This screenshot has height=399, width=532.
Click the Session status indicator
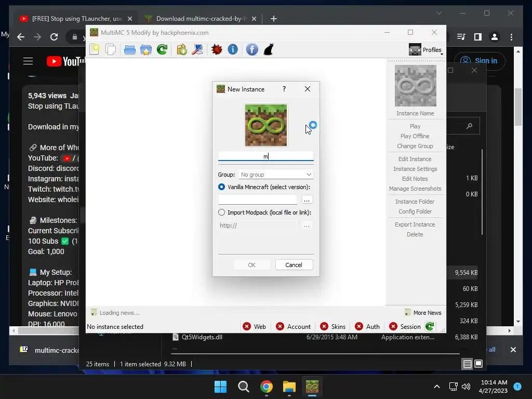405,326
